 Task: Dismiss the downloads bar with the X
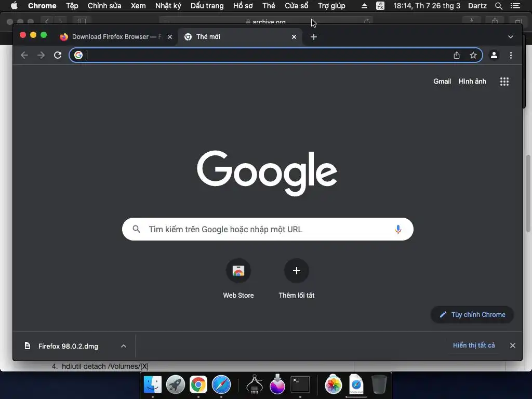click(513, 345)
